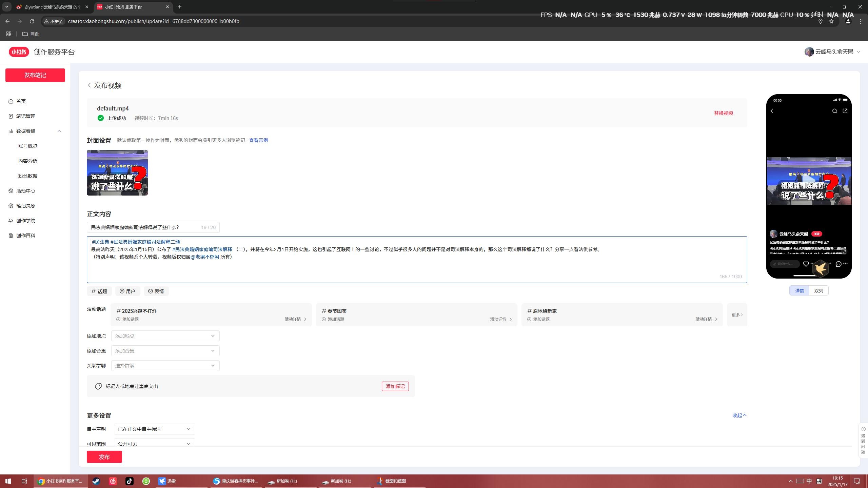
Task: Bookmark page with the star icon
Action: pos(831,21)
